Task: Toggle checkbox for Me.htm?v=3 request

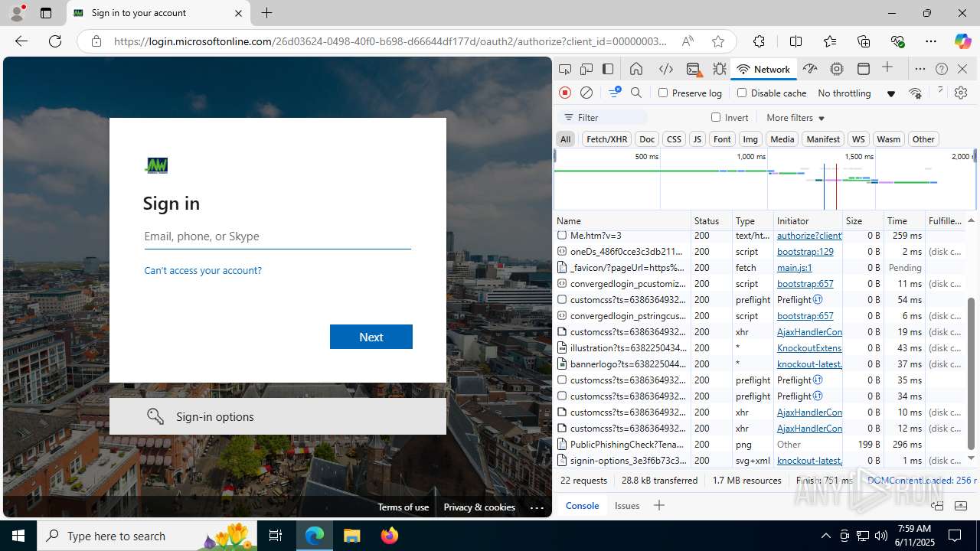Action: pos(562,235)
